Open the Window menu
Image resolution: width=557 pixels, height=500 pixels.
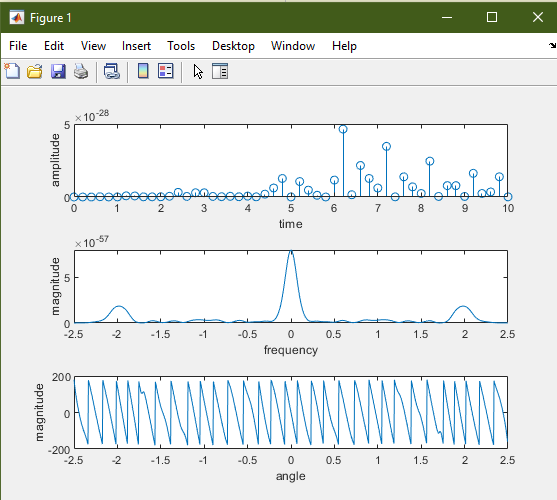[293, 46]
